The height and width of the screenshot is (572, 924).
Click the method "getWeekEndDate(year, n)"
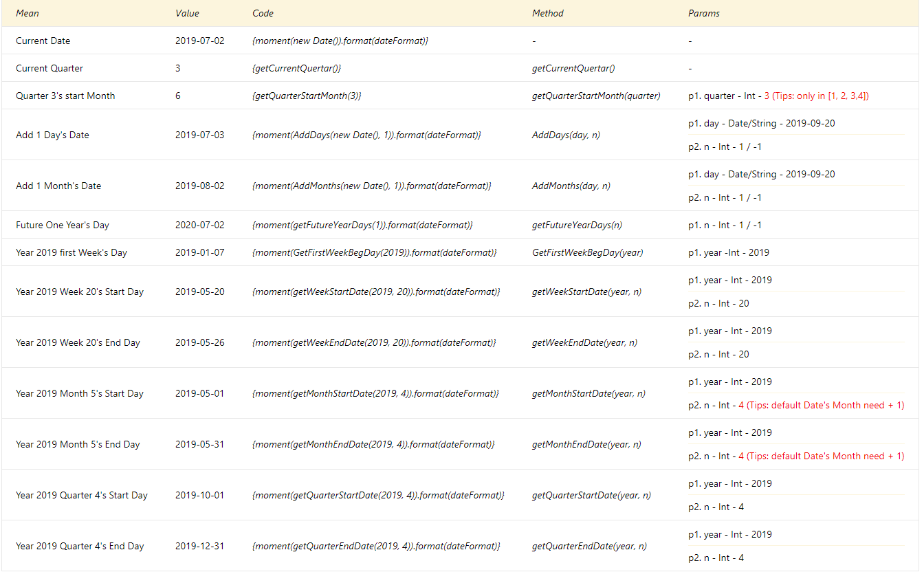click(x=584, y=342)
